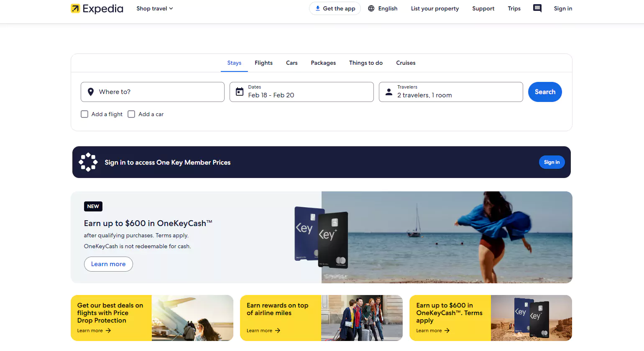Click Sign in button in One Key banner

tap(552, 162)
